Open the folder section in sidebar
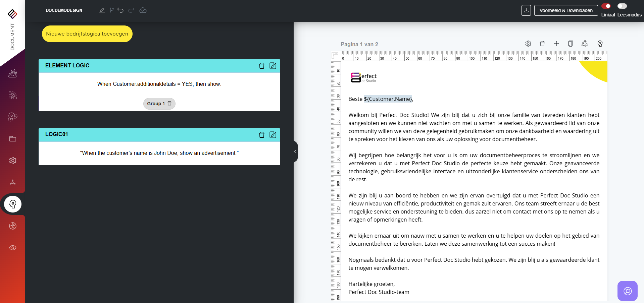This screenshot has width=644, height=303. coord(13,139)
